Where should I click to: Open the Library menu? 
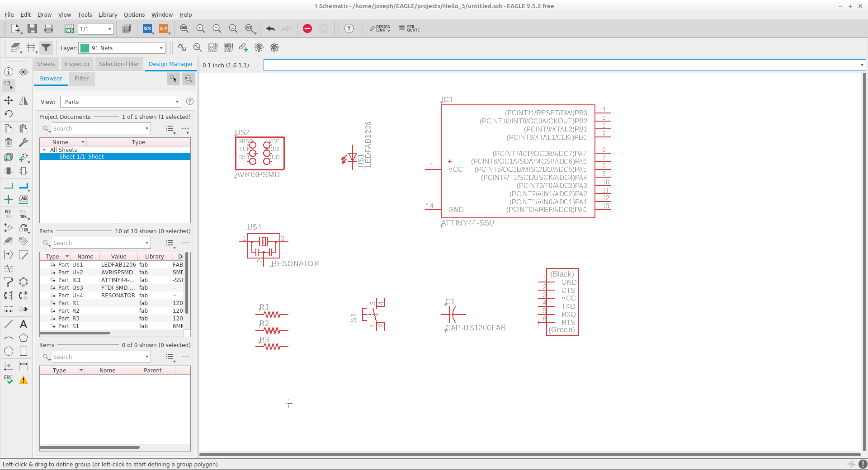point(108,14)
